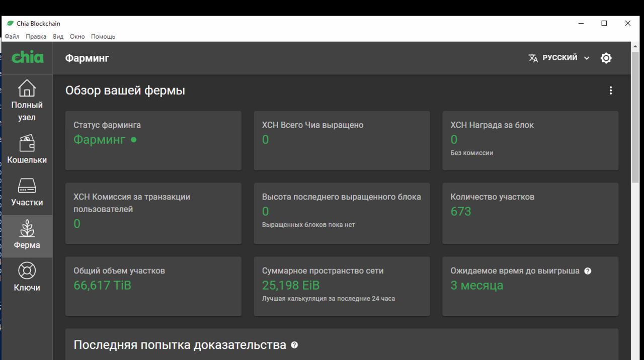Open the Full Node (Полный узел) sidebar icon

(27, 88)
